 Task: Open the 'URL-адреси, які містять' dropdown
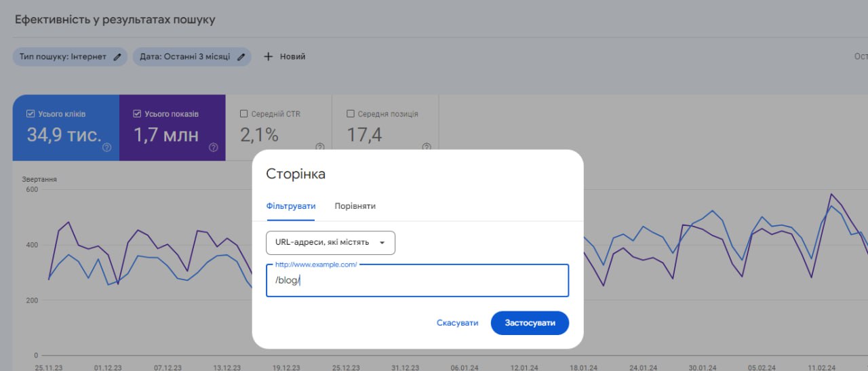tap(330, 243)
